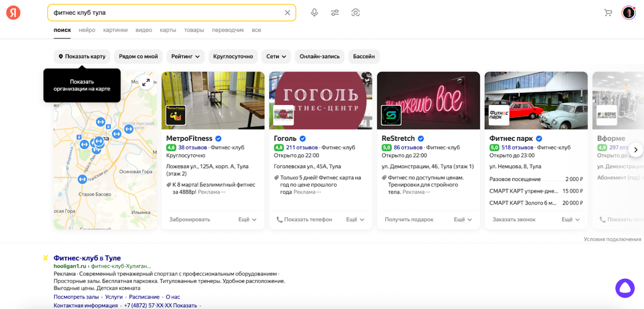
Task: Open the user profile avatar
Action: tap(628, 13)
